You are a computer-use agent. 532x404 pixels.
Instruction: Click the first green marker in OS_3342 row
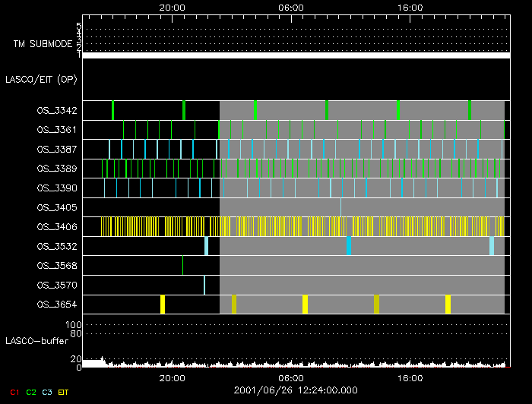(x=112, y=110)
